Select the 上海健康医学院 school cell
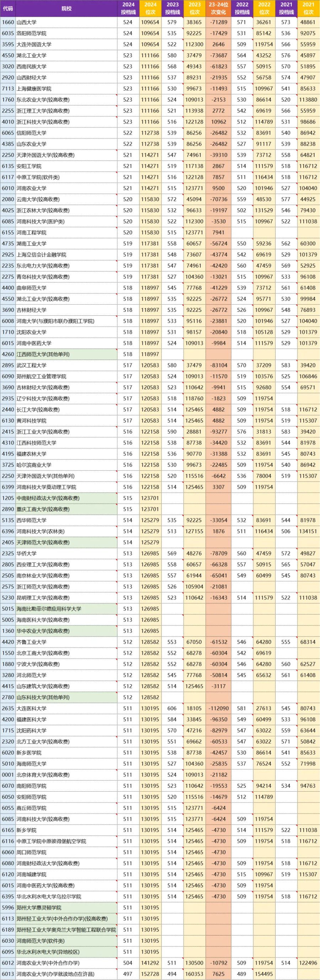320x980 pixels. coord(66,89)
